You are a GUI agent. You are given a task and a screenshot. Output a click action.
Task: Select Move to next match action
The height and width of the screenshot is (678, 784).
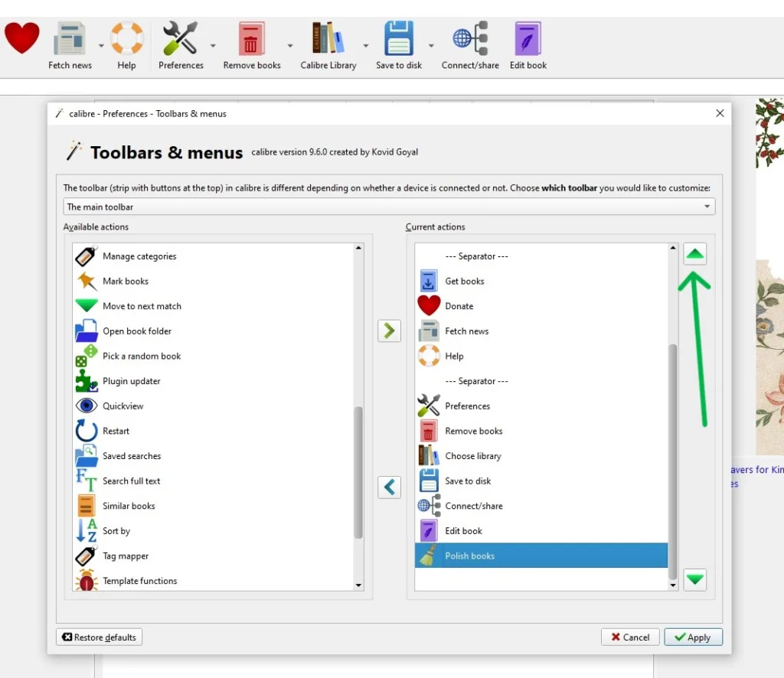214,306
